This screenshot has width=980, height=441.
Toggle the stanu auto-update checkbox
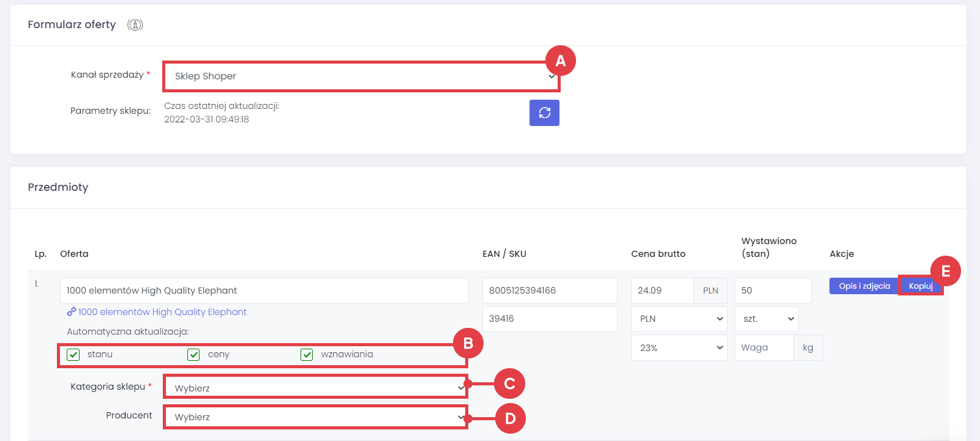73,355
